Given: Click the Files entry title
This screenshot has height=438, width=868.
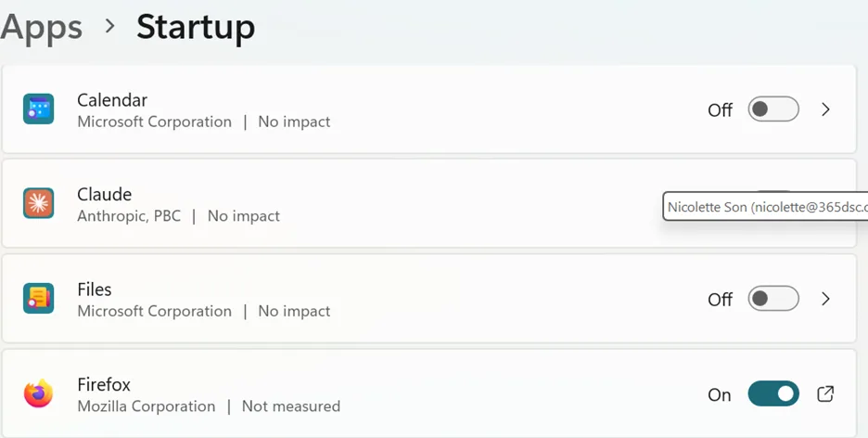Looking at the screenshot, I should (95, 290).
